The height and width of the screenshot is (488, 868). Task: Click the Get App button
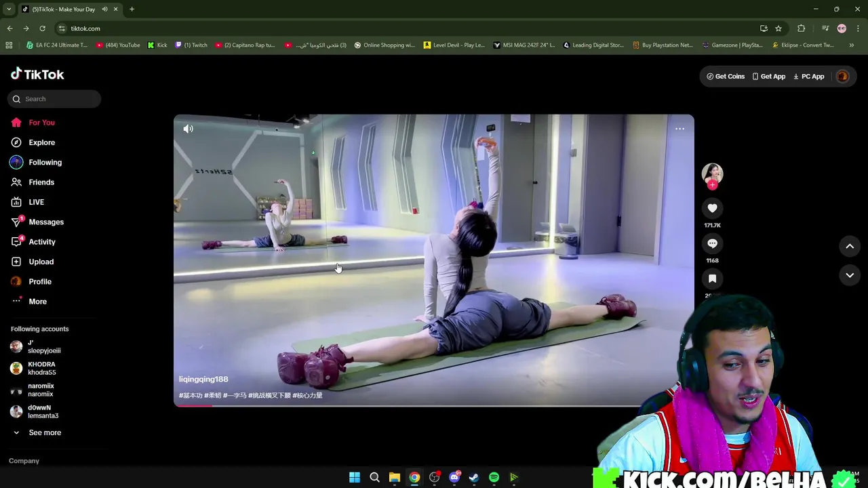[x=768, y=77]
